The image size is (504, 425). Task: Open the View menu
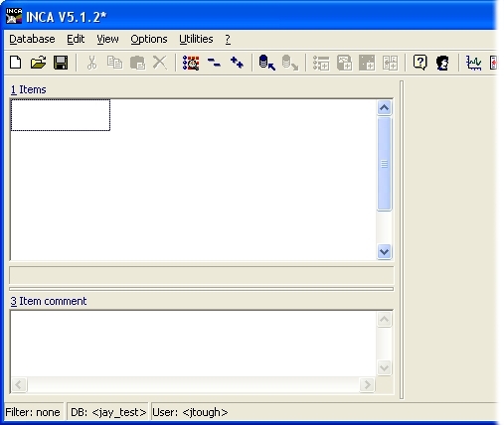pos(107,39)
